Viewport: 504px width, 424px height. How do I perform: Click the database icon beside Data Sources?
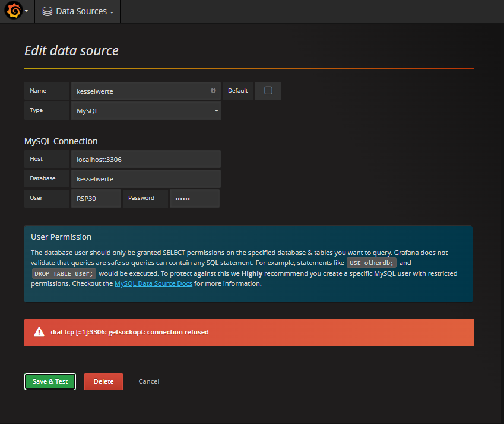click(x=47, y=11)
